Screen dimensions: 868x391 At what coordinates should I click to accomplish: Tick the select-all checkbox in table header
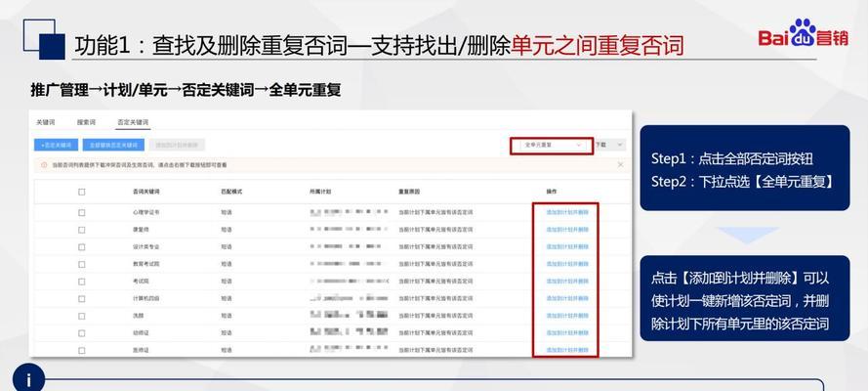(x=82, y=192)
